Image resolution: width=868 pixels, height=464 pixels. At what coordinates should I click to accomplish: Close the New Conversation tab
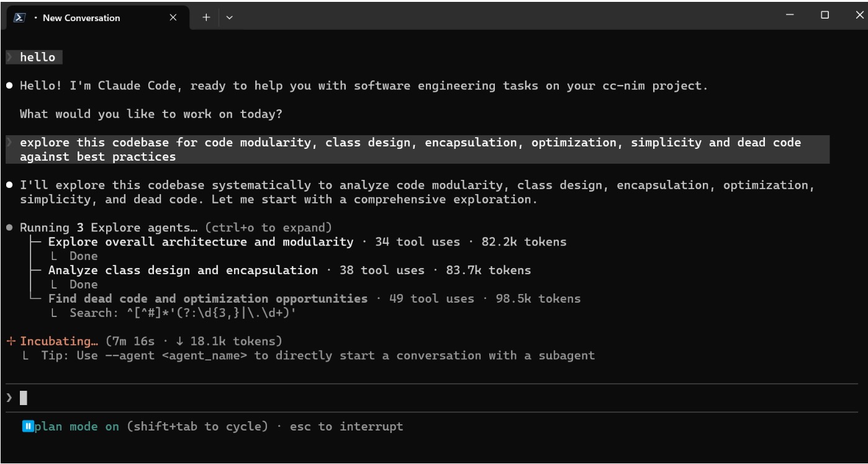pos(173,18)
